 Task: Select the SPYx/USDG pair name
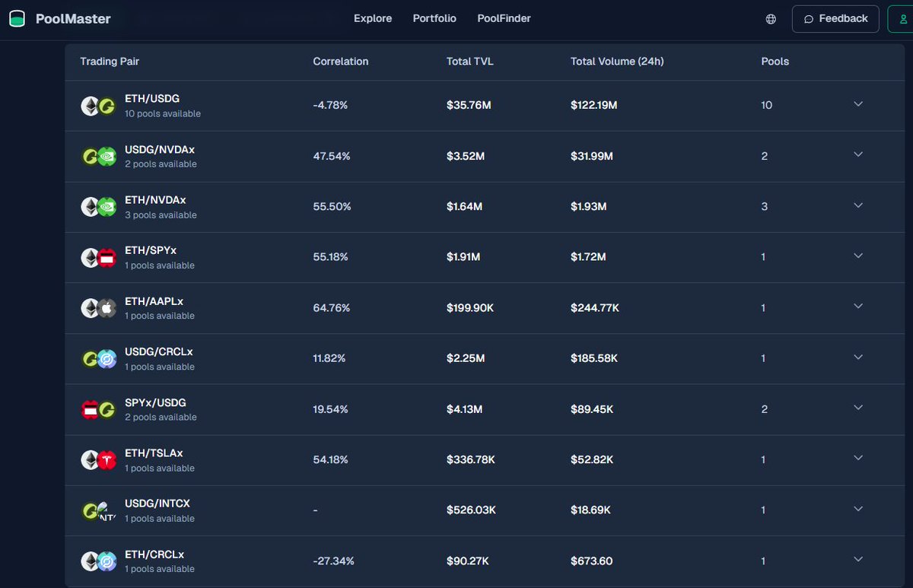click(x=155, y=402)
